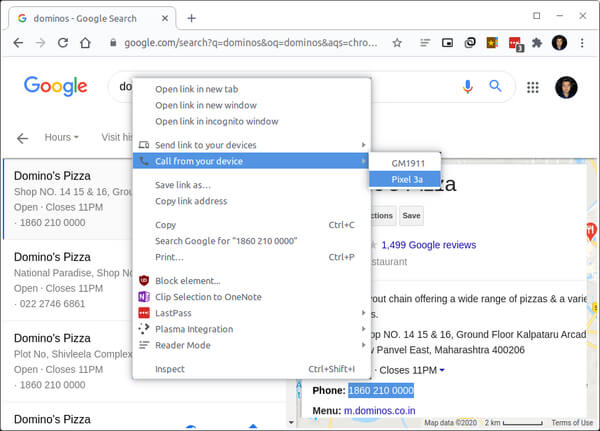600x431 pixels.
Task: Choose Pixel 3a device in submenu
Action: (405, 179)
